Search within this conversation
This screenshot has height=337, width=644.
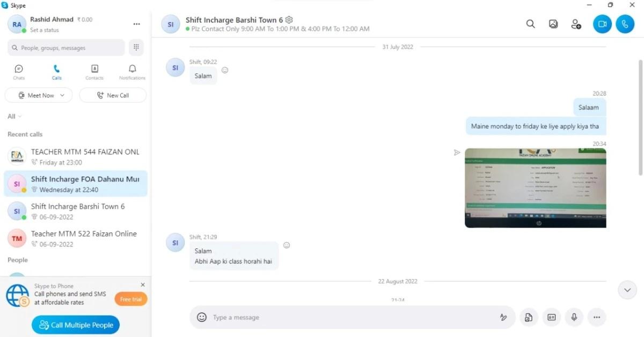coord(530,24)
